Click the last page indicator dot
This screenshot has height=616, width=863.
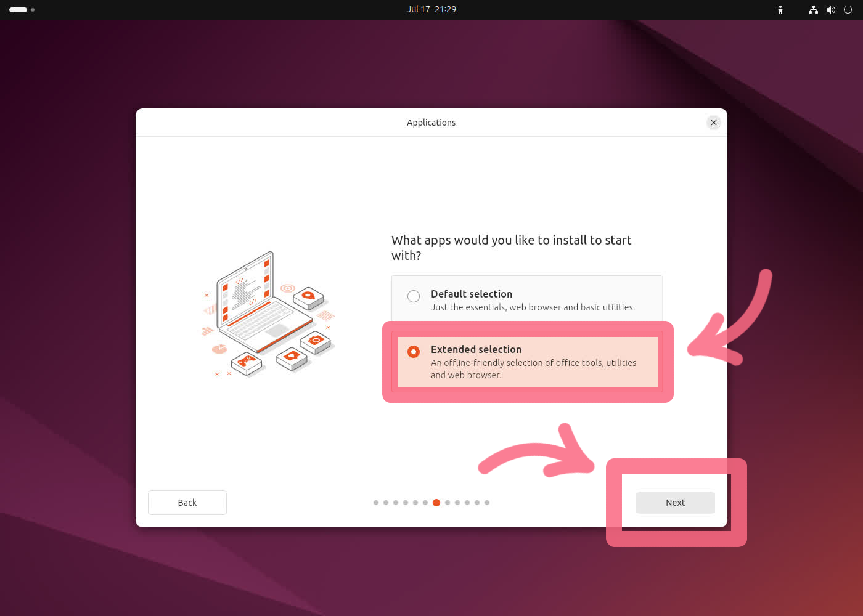[x=487, y=503]
